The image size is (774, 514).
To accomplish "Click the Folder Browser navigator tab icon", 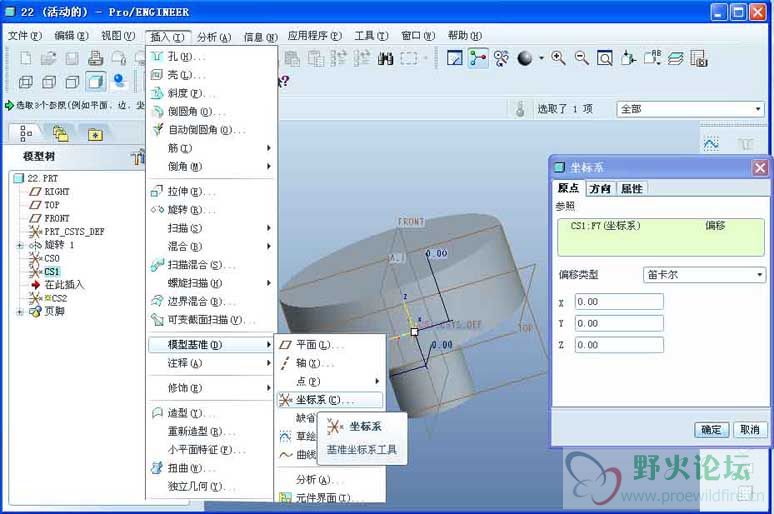I will (x=60, y=133).
